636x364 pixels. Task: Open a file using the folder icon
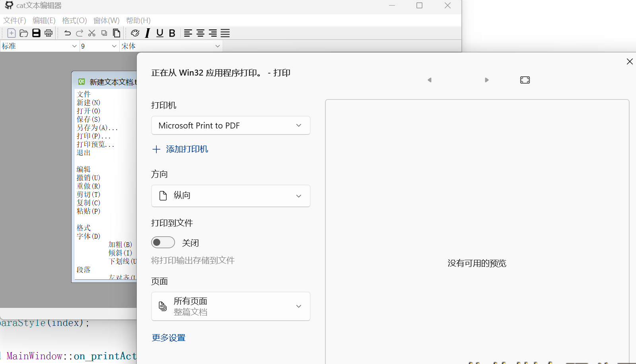24,33
